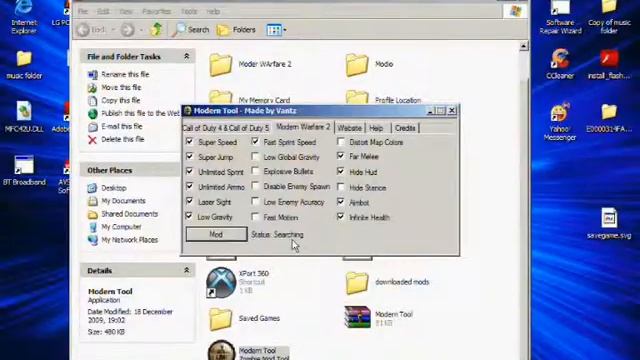Open install_flash desktop icon
Image resolution: width=640 pixels, height=360 pixels.
609,64
